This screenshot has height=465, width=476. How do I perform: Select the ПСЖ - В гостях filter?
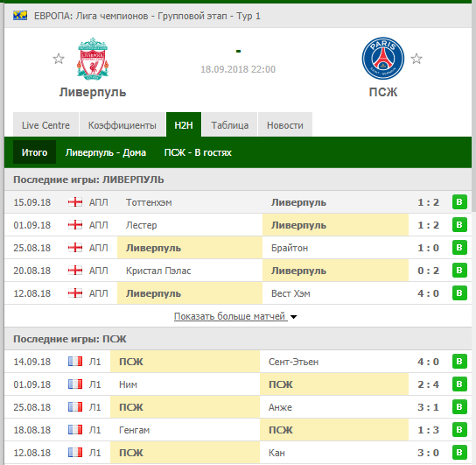tap(198, 152)
